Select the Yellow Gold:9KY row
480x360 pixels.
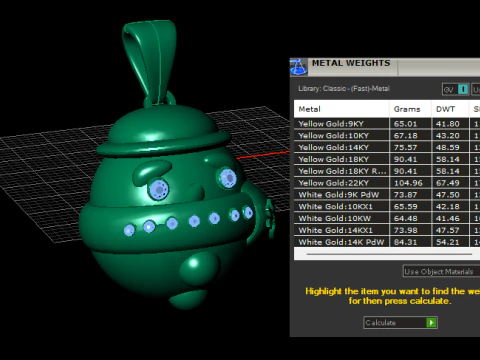click(x=387, y=124)
